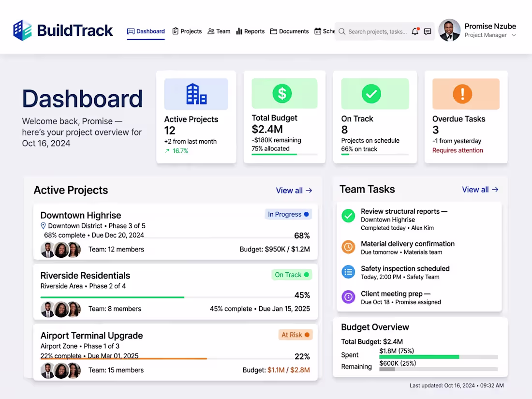Click Budget $1.1M / $2.8M text

(x=276, y=370)
